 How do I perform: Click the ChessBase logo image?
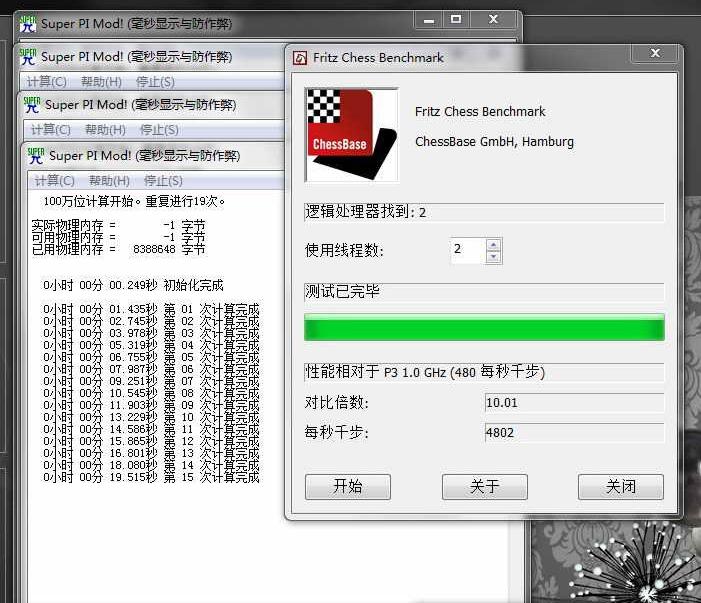(x=351, y=135)
